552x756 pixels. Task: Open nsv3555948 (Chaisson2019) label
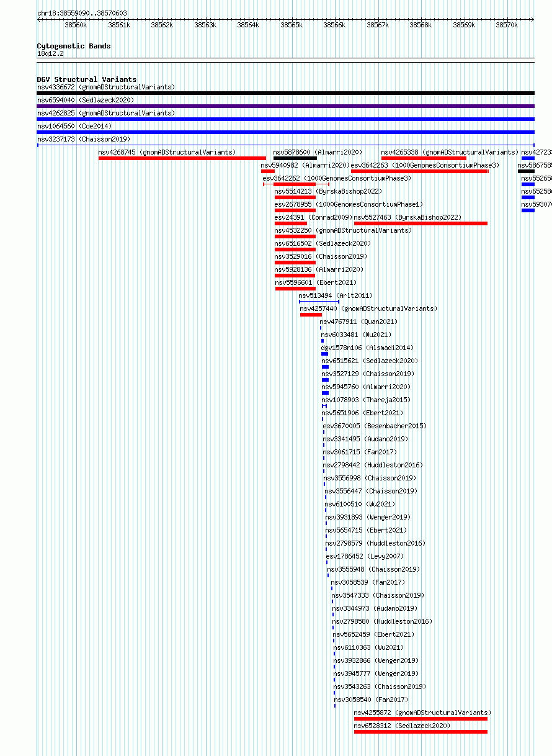point(374,569)
